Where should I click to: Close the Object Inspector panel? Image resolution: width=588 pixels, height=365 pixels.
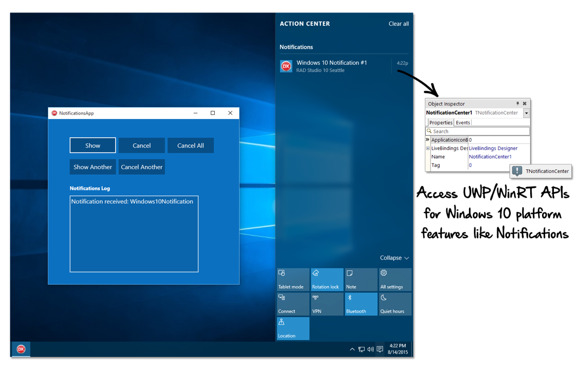coord(525,103)
